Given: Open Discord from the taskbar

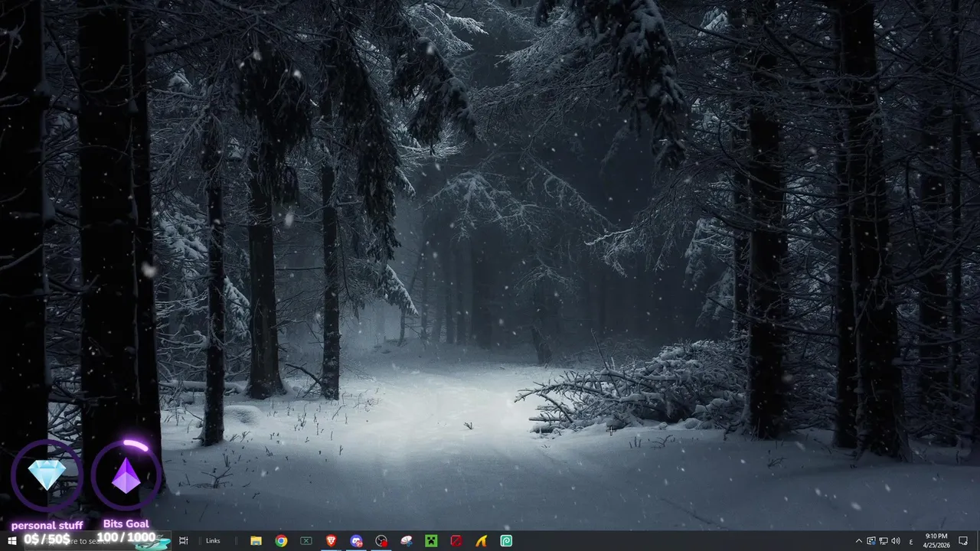Looking at the screenshot, I should tap(356, 541).
